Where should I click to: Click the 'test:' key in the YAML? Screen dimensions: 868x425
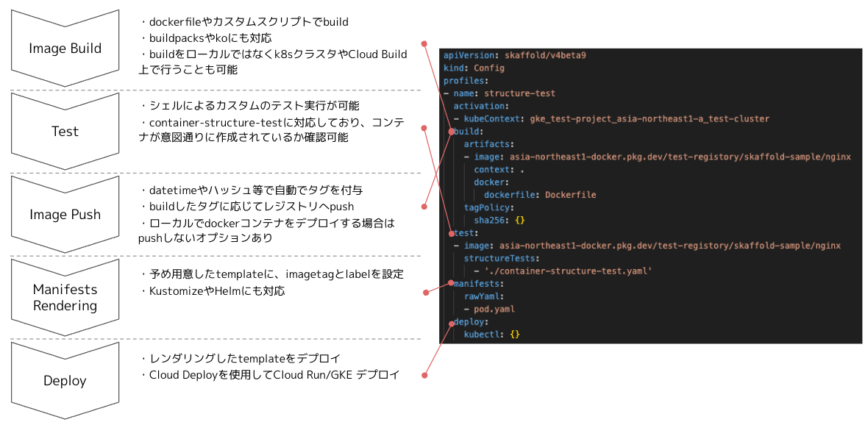tap(466, 233)
